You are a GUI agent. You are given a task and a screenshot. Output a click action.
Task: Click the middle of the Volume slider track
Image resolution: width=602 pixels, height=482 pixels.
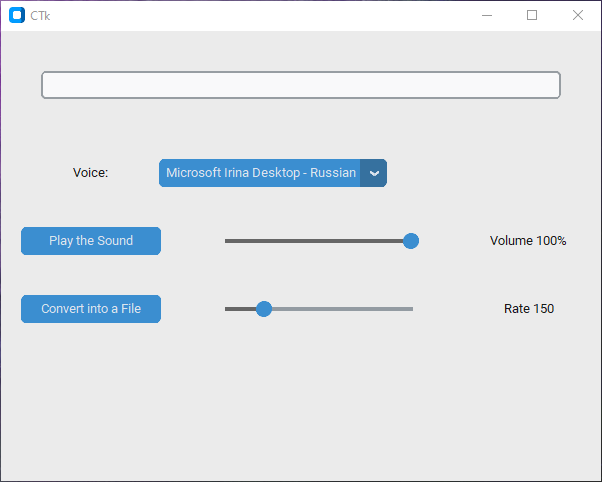coord(319,241)
